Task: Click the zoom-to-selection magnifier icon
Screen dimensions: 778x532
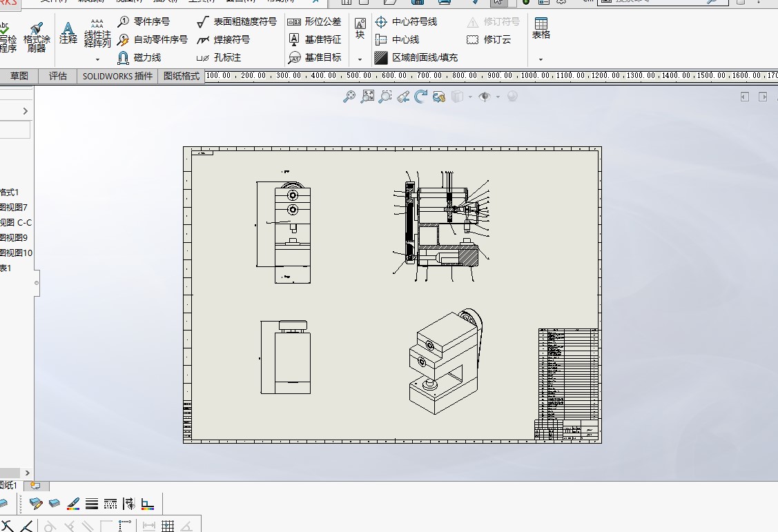Action: click(385, 96)
